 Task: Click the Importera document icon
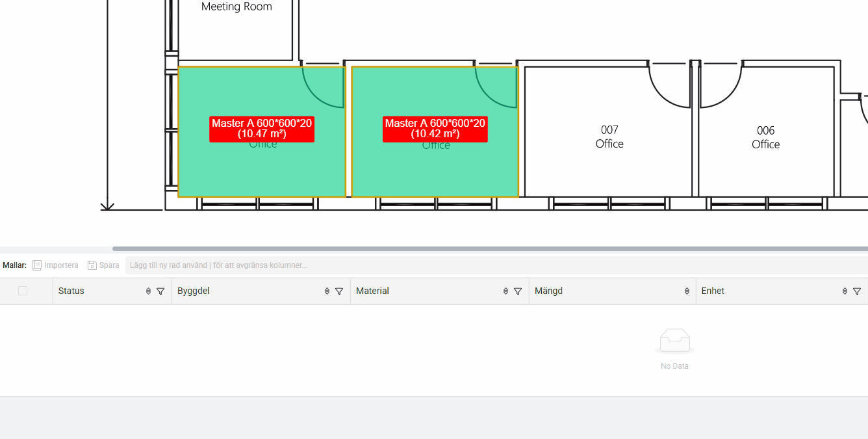[37, 265]
